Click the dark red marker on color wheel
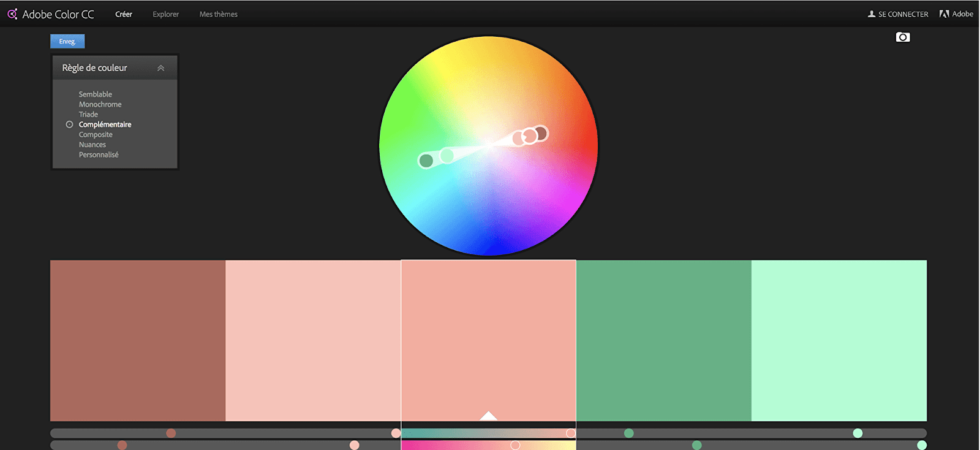The image size is (980, 450). pos(540,133)
